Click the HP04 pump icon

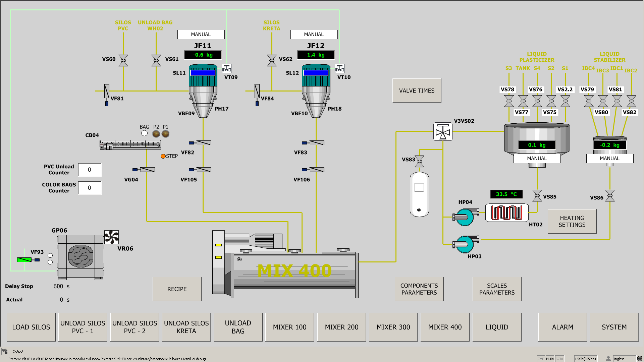(465, 217)
